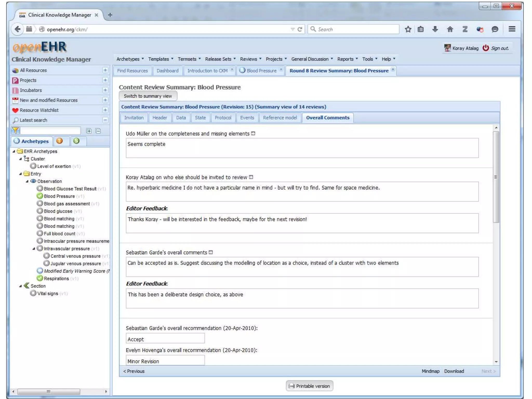Select the orange templates icon tab
Image resolution: width=532 pixels, height=399 pixels.
(59, 141)
